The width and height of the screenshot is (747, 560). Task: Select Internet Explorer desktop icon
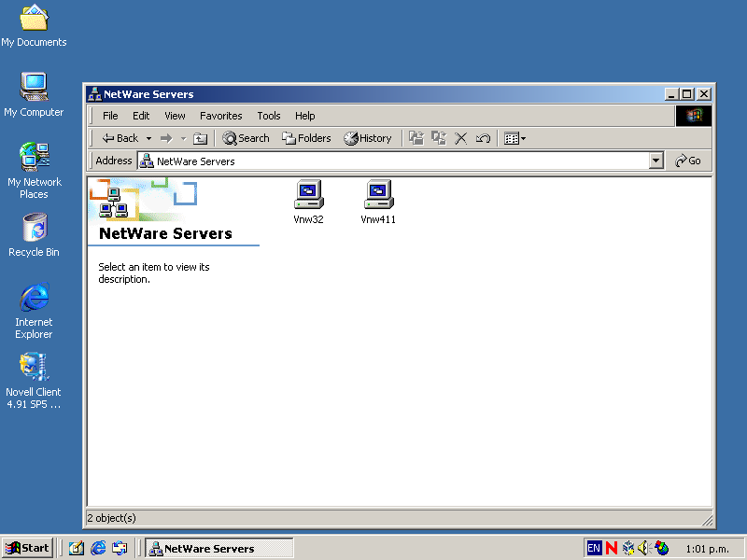tap(34, 311)
